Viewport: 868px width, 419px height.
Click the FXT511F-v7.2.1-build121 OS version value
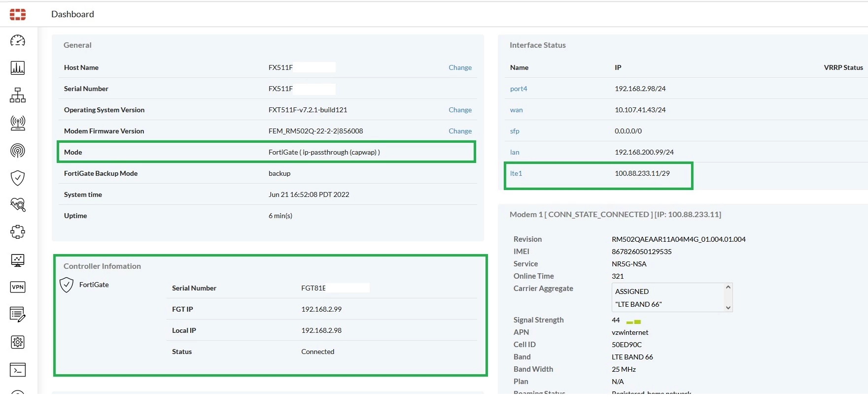(x=308, y=110)
